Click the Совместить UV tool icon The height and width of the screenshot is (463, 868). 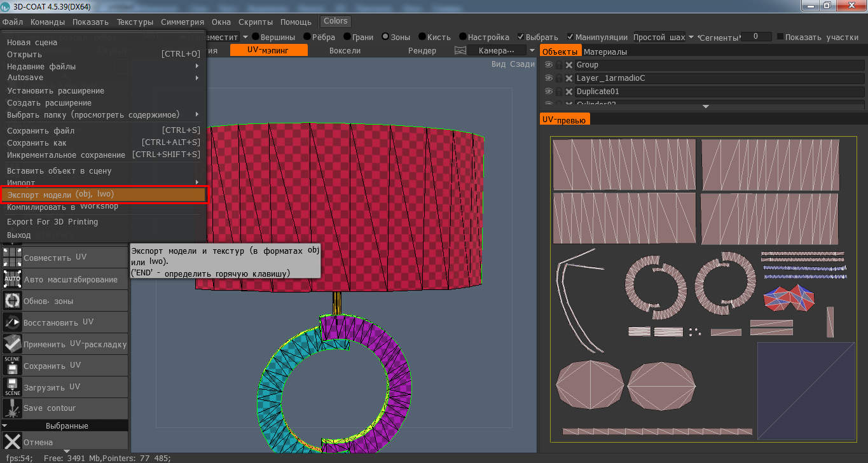point(13,258)
